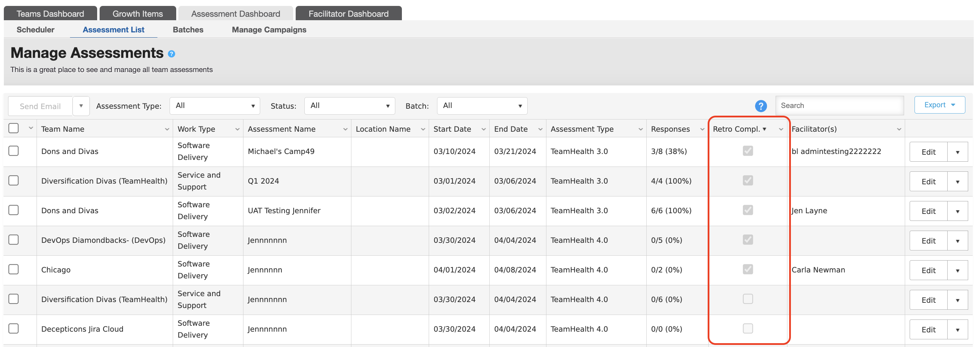Screen dimensions: 980x347
Task: Select the Assessment List sub-tab
Action: tap(114, 30)
